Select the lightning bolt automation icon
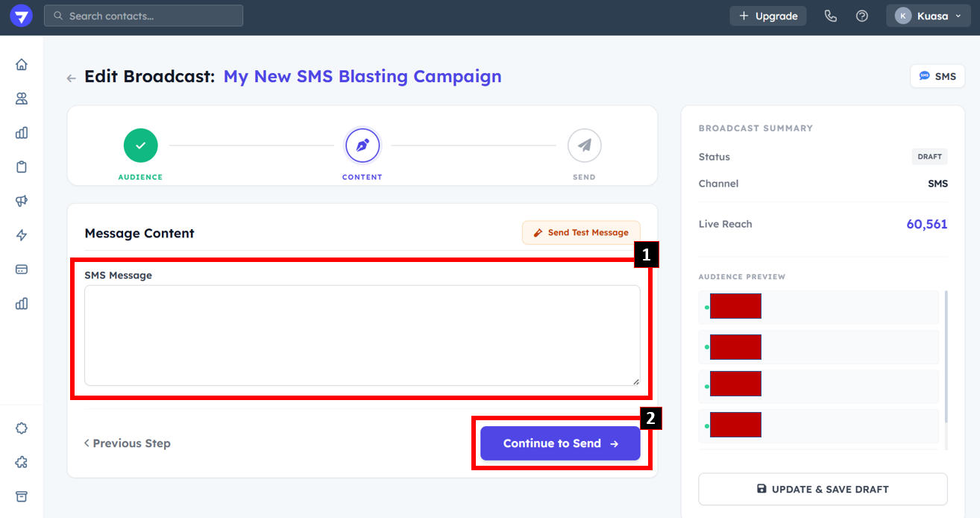 click(x=22, y=235)
